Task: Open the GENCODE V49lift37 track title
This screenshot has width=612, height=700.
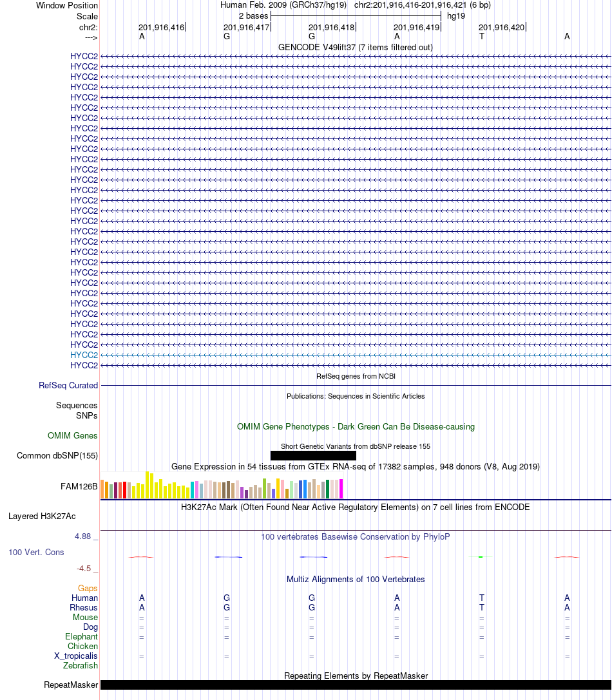Action: pos(356,47)
